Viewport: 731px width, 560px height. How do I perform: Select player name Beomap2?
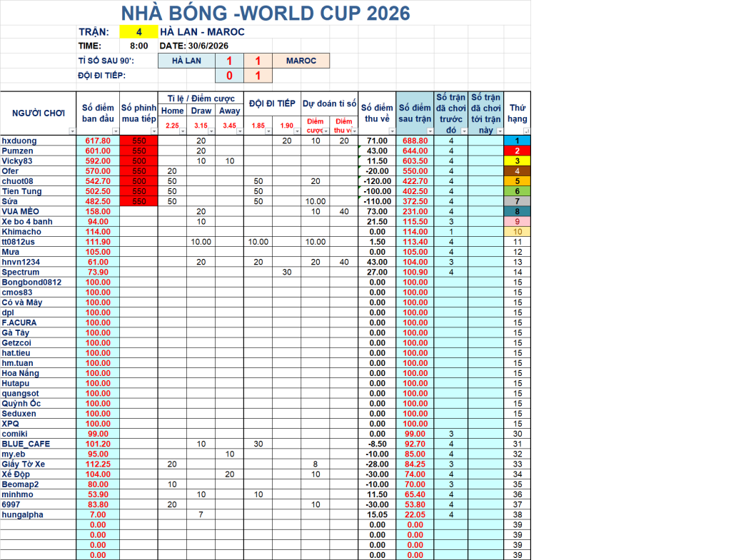pos(20,485)
